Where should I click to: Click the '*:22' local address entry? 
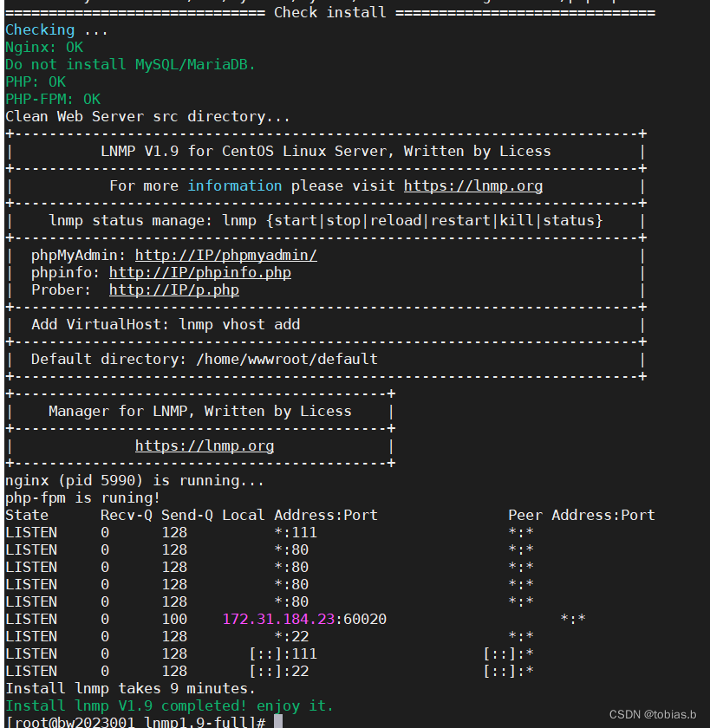pos(291,636)
